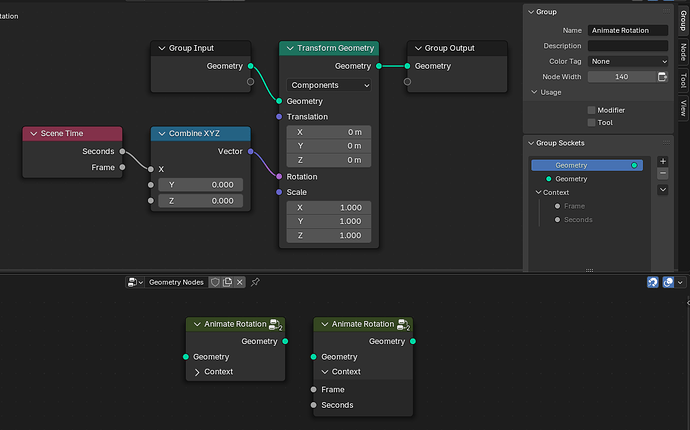Select the Seconds socket in Context
690x430 pixels.
578,220
